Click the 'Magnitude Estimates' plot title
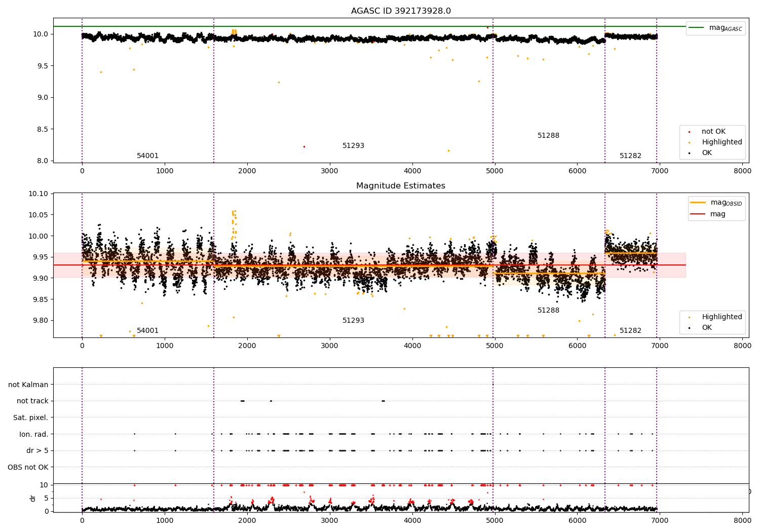 [x=401, y=186]
